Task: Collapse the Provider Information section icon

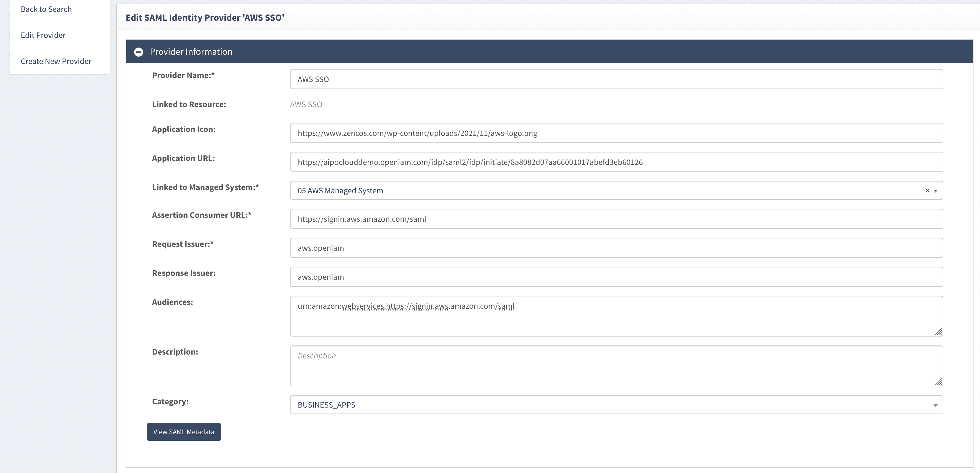Action: coord(138,52)
